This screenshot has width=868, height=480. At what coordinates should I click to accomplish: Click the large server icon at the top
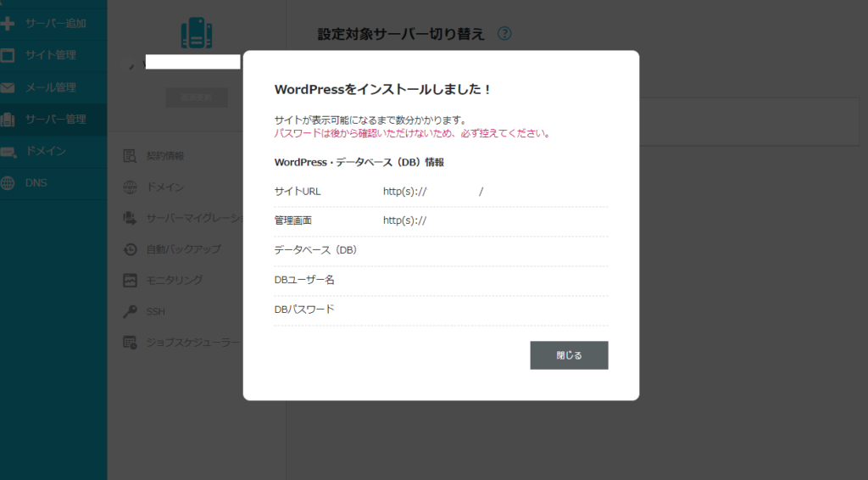(x=197, y=33)
